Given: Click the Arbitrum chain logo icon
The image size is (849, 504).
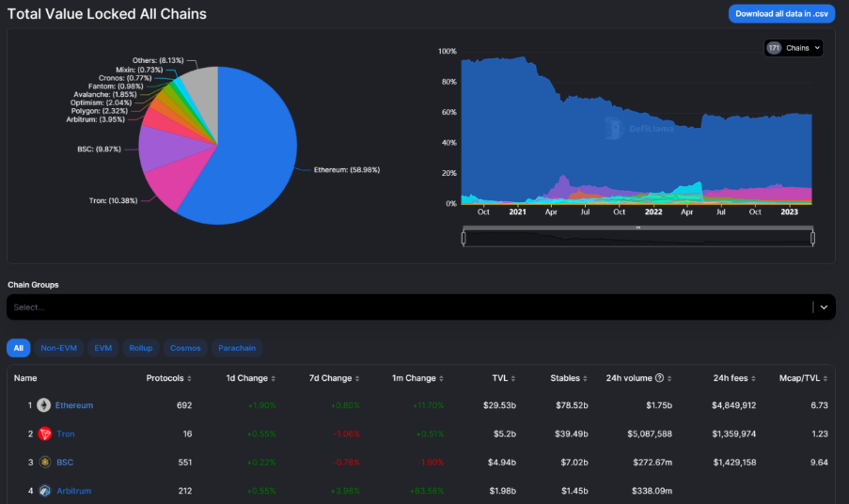Looking at the screenshot, I should pyautogui.click(x=45, y=491).
